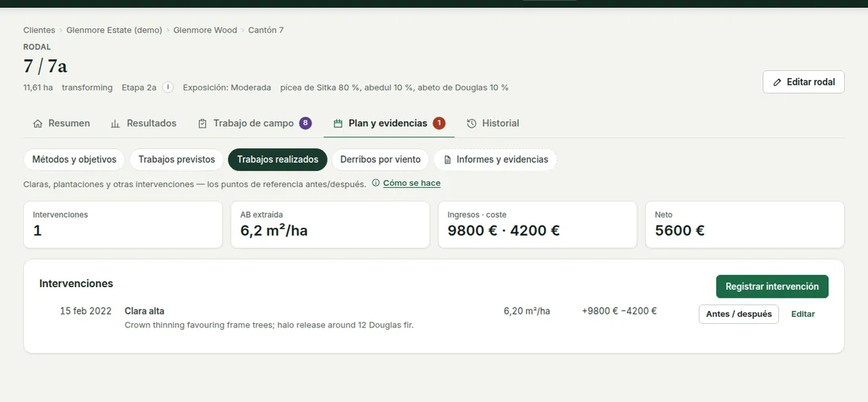Click the Editar link for Clara alta
The height and width of the screenshot is (402, 868).
point(803,314)
